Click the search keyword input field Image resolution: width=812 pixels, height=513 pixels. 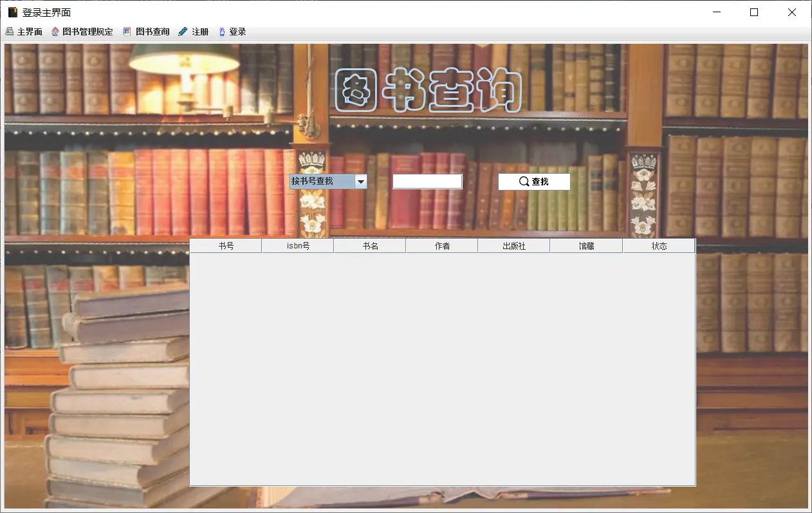pos(427,181)
